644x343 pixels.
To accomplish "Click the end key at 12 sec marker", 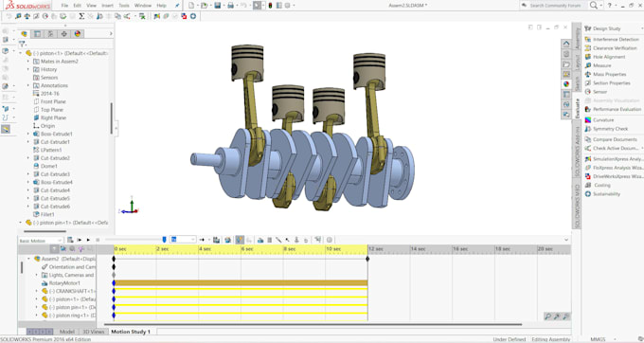I will (367, 259).
